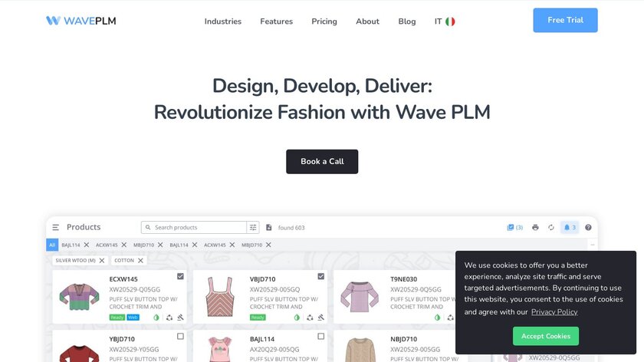Click the Book a Call button
Screen dimensions: 644x362
pyautogui.click(x=322, y=162)
